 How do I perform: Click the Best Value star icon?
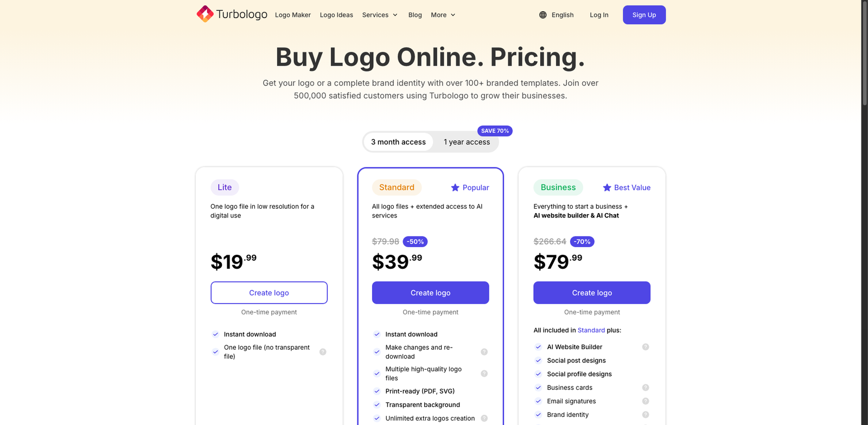tap(607, 188)
